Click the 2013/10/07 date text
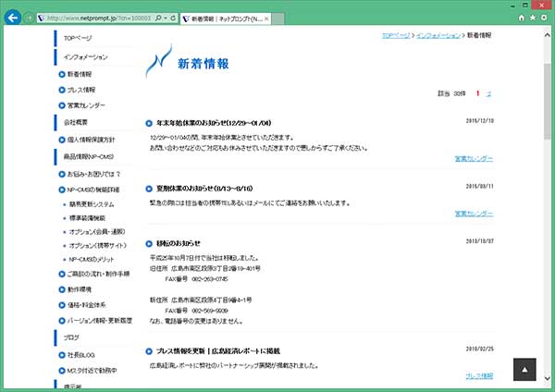Viewport: 555px width, 392px height. pos(479,241)
